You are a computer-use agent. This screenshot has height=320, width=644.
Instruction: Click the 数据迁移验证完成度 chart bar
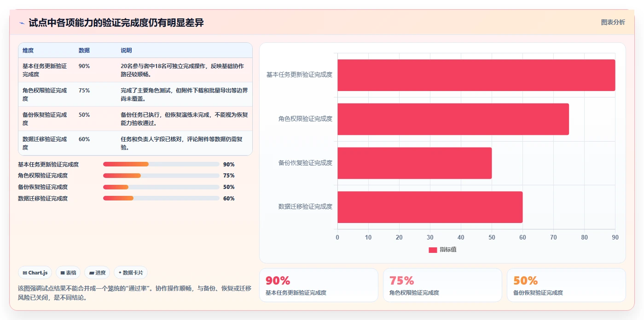430,207
